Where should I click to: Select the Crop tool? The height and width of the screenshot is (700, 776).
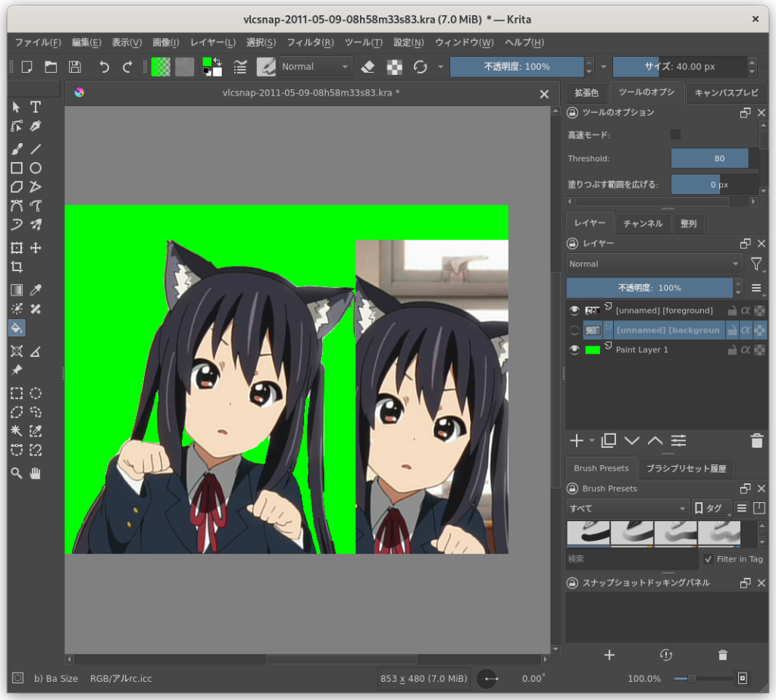[x=17, y=267]
